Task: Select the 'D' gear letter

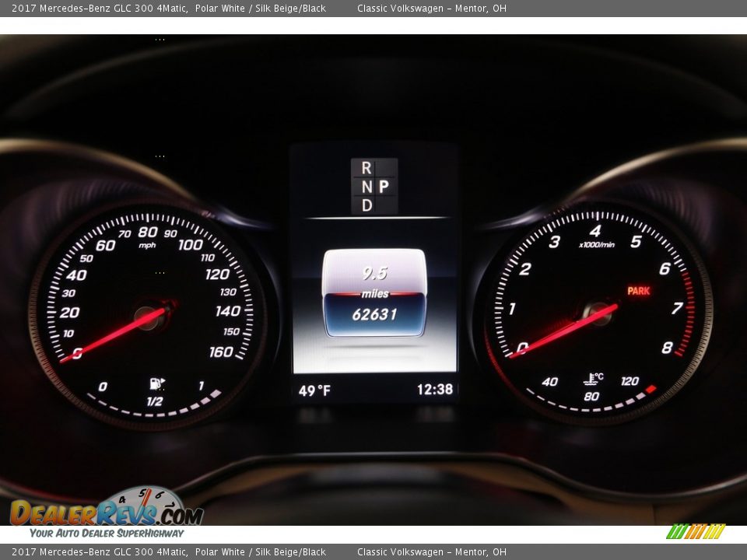Action: tap(366, 205)
